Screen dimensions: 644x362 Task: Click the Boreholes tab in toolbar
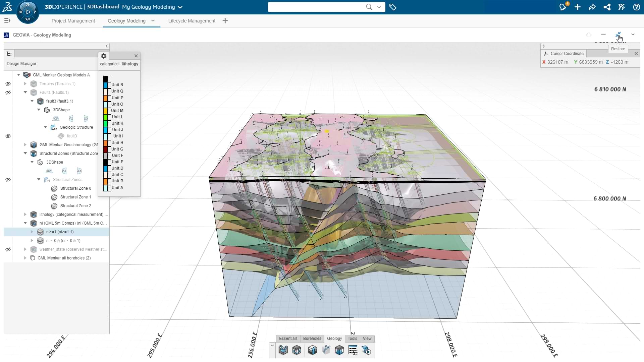[312, 338]
